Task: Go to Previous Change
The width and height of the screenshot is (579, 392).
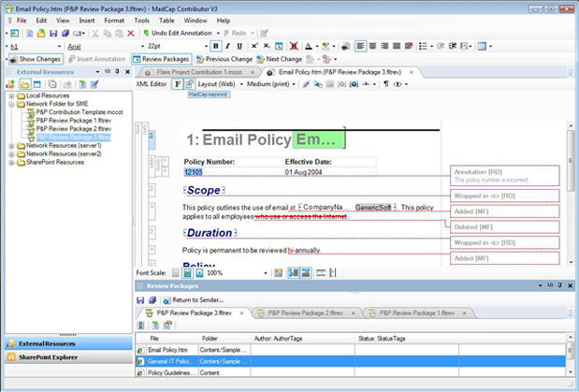Action: tap(224, 59)
